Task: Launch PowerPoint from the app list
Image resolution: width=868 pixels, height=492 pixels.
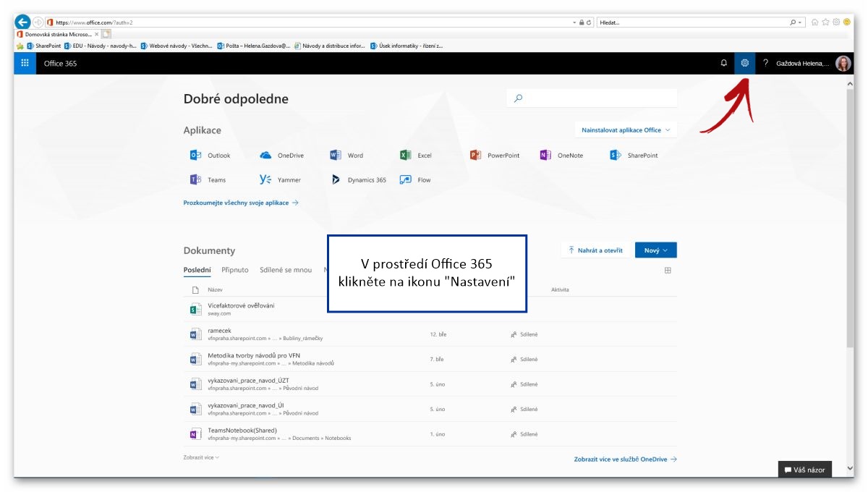Action: pyautogui.click(x=495, y=156)
